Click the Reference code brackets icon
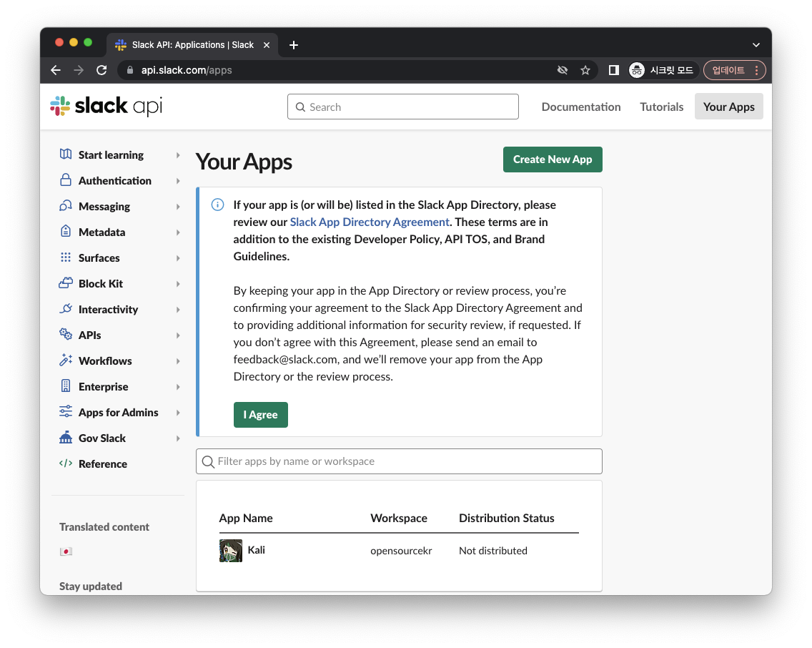The image size is (812, 648). [66, 463]
